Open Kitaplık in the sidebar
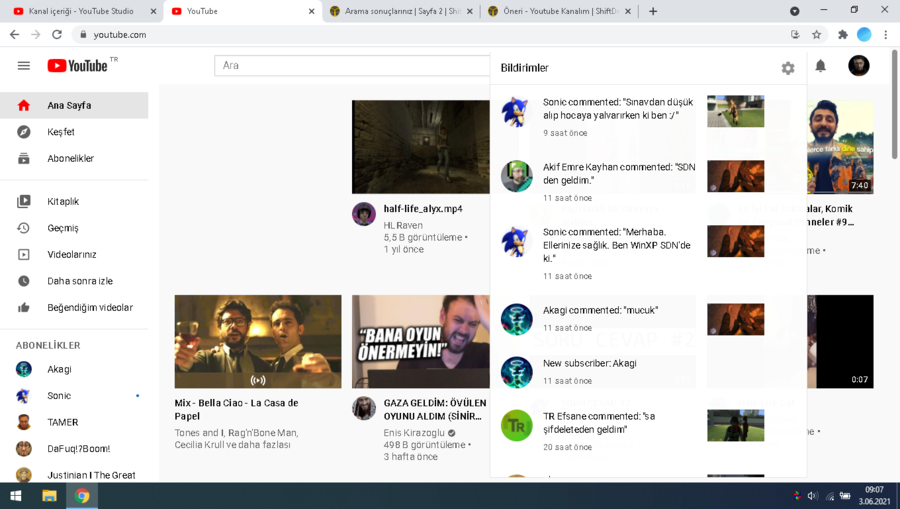 [x=62, y=202]
